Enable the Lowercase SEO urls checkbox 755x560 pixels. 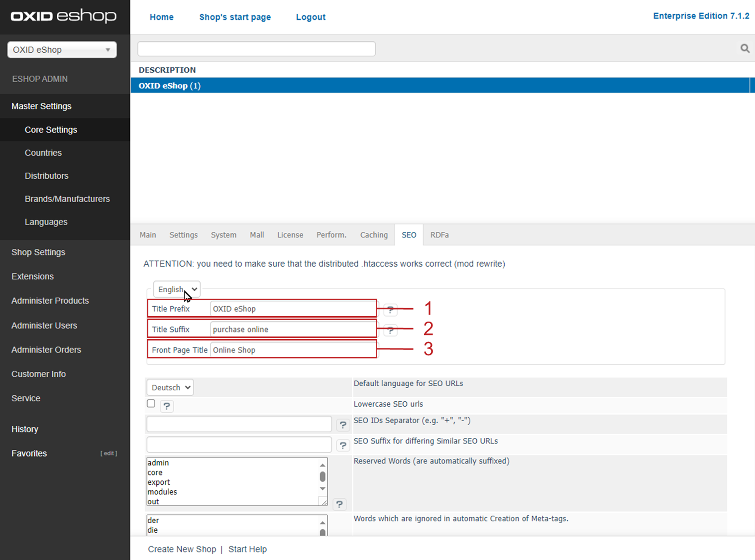151,404
